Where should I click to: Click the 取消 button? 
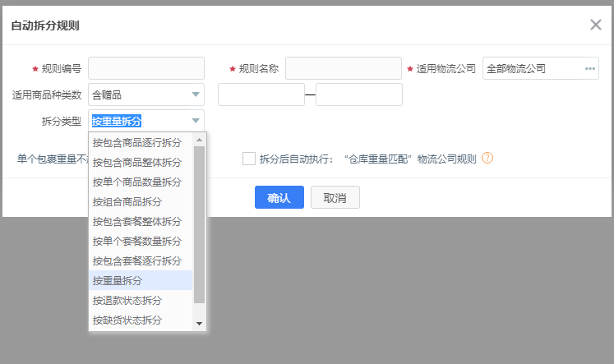[335, 197]
